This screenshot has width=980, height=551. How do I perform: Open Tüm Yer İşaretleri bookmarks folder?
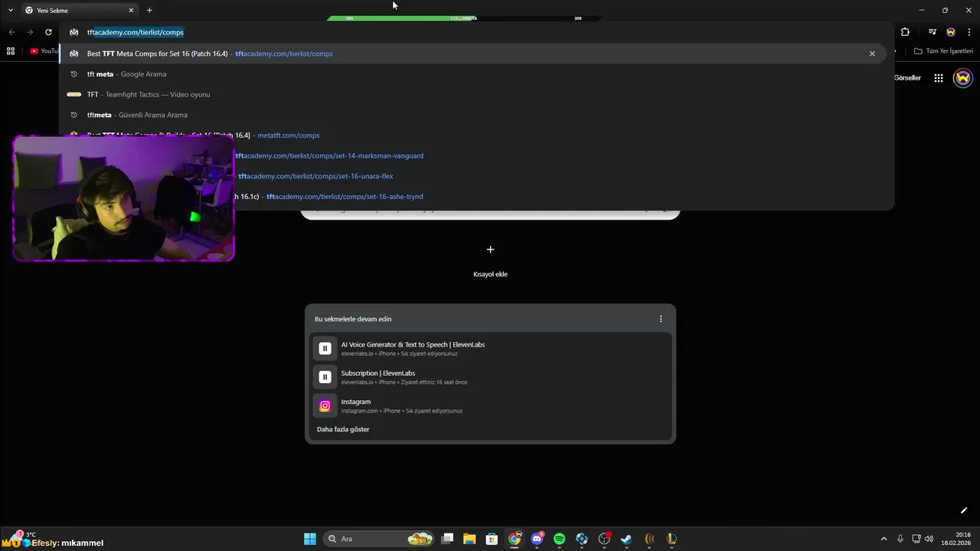(x=943, y=51)
